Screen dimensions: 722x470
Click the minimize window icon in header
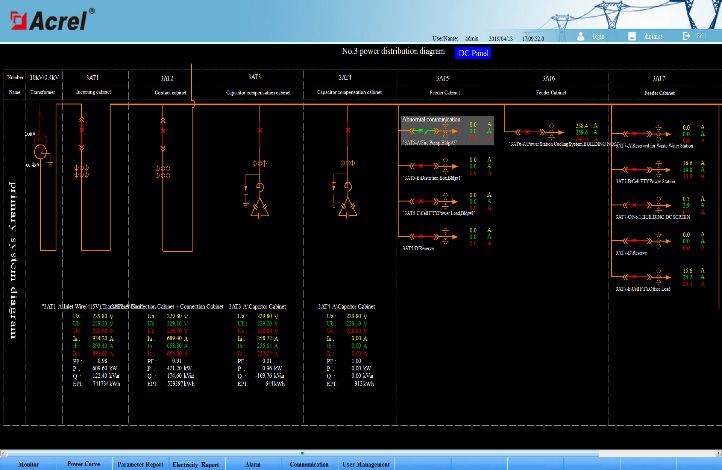[632, 36]
